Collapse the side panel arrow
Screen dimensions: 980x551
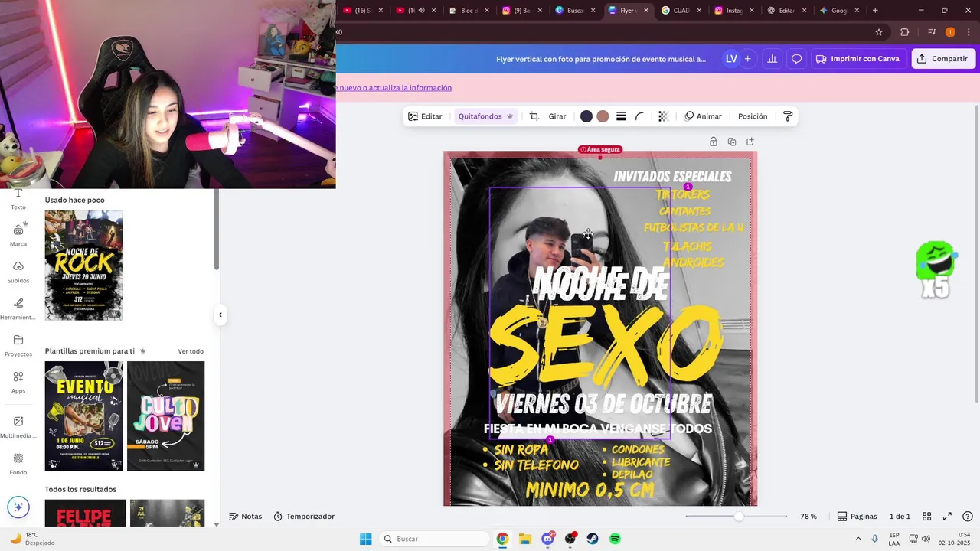tap(220, 315)
